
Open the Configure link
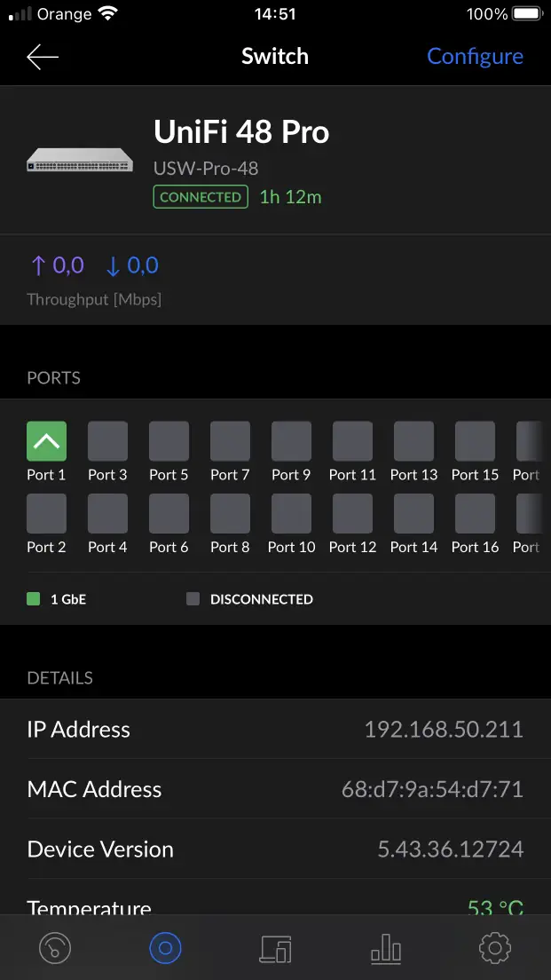(475, 57)
